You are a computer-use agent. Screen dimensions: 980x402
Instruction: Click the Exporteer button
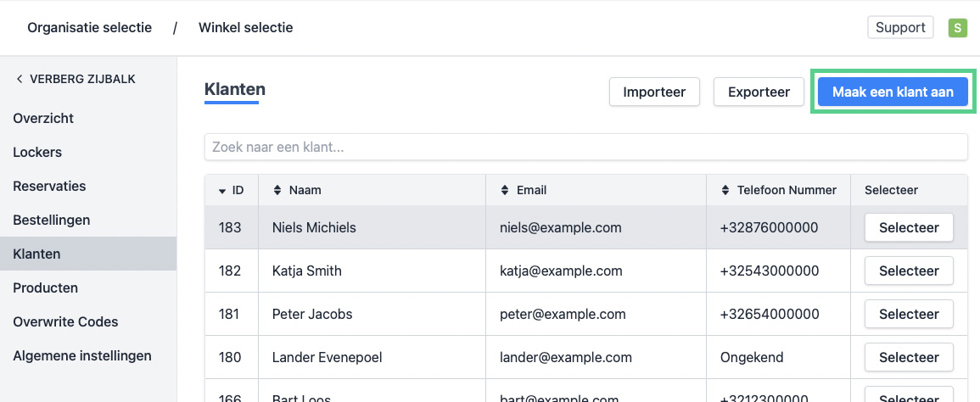tap(759, 92)
